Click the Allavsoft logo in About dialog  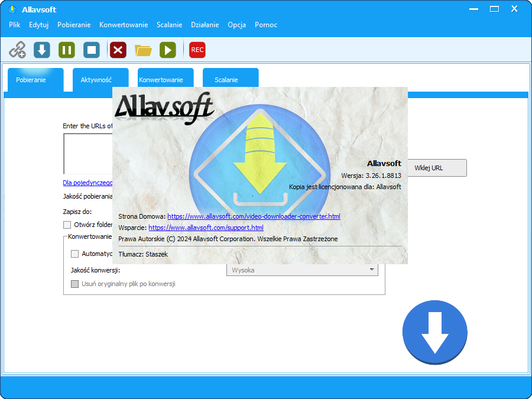[164, 108]
